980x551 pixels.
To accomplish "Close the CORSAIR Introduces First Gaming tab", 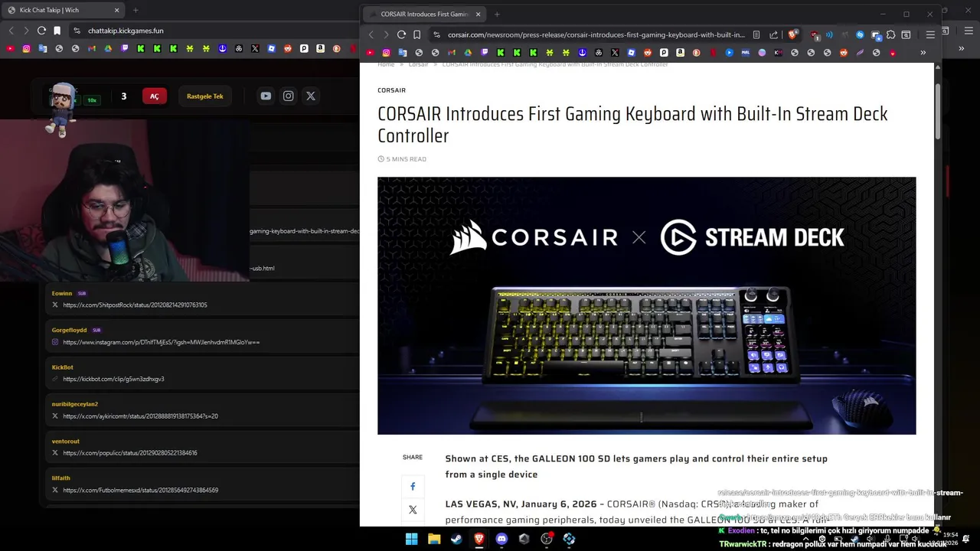I will [x=479, y=14].
